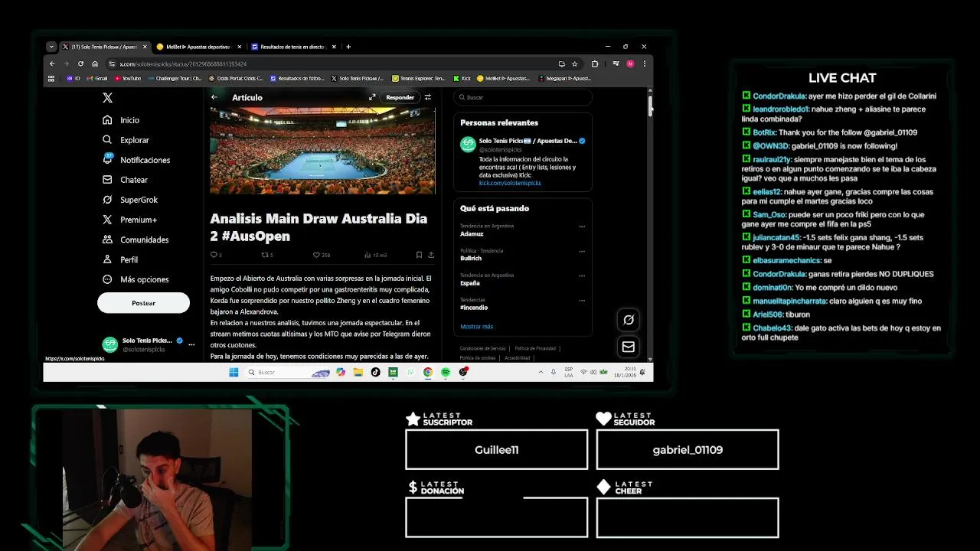This screenshot has height=551, width=980.
Task: View post analytics 15 mil icon
Action: click(375, 255)
